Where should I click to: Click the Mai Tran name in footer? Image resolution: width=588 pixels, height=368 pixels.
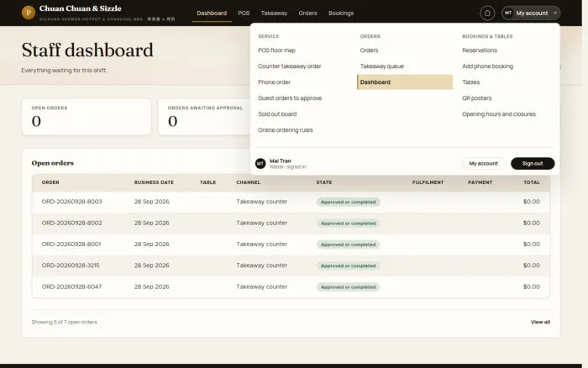(x=280, y=161)
